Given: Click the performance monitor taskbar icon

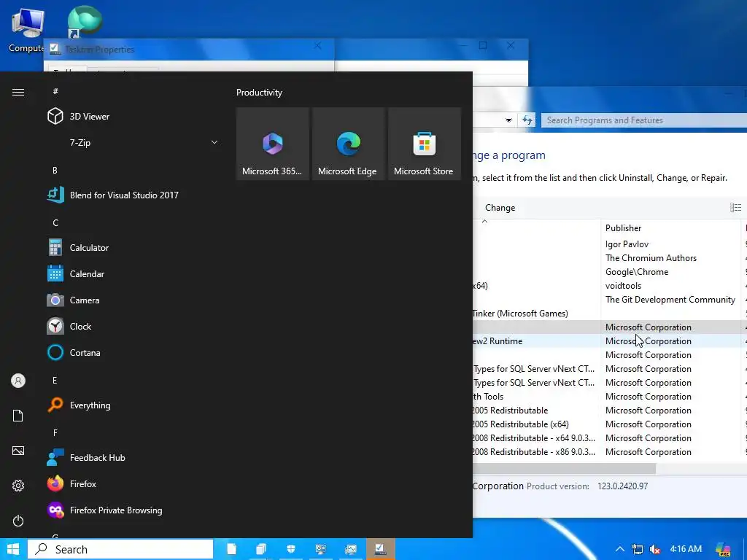Looking at the screenshot, I should click(351, 549).
